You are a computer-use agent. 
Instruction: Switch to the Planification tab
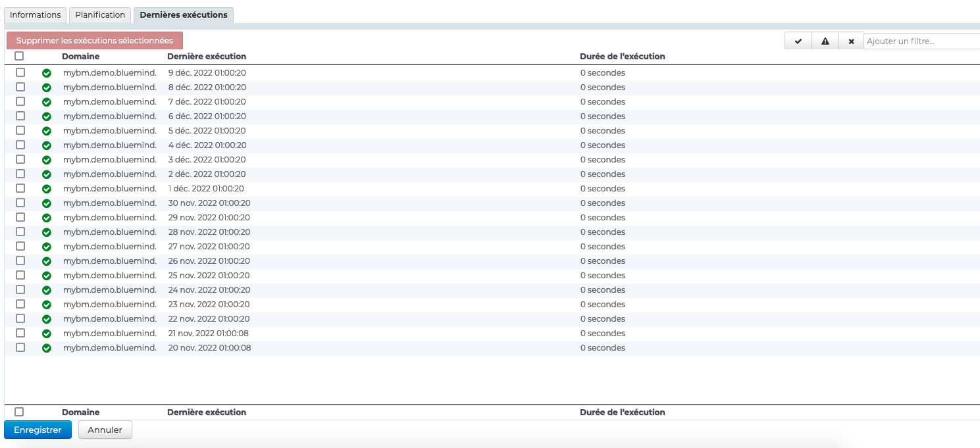click(100, 15)
